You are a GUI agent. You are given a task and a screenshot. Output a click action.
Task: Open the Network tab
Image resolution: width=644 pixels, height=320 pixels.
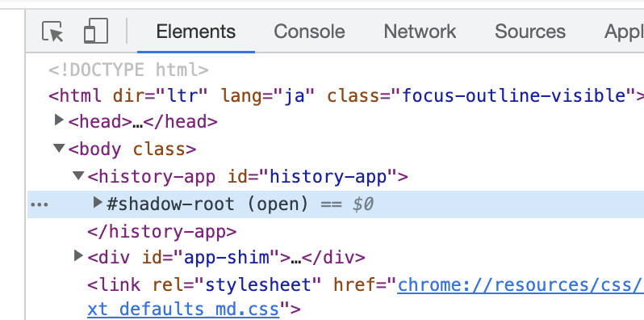(x=420, y=32)
